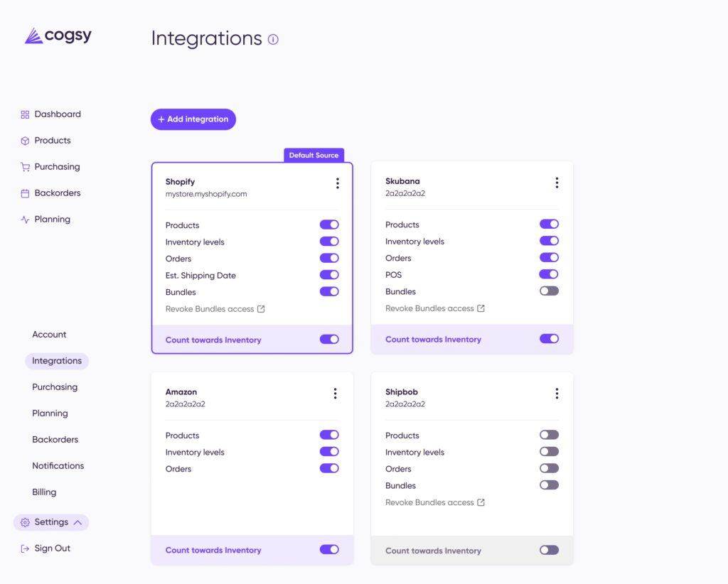Collapse the Settings menu chevron
Image resolution: width=728 pixels, height=584 pixels.
(78, 522)
